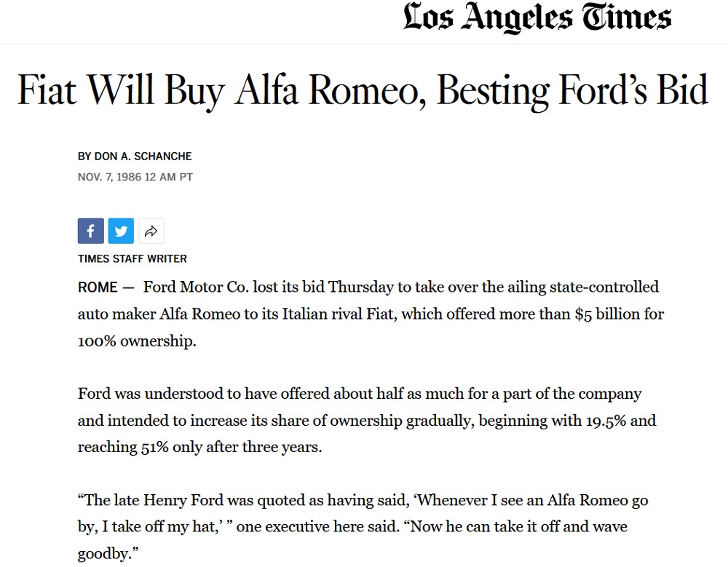Image resolution: width=728 pixels, height=567 pixels.
Task: Share the article on Facebook
Action: pyautogui.click(x=91, y=231)
